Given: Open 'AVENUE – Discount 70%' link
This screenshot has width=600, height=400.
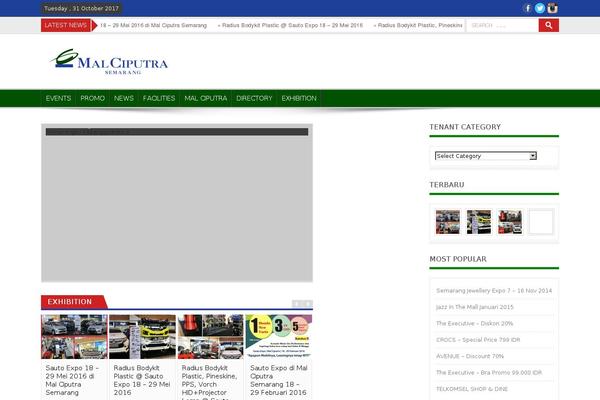Looking at the screenshot, I should [x=470, y=356].
